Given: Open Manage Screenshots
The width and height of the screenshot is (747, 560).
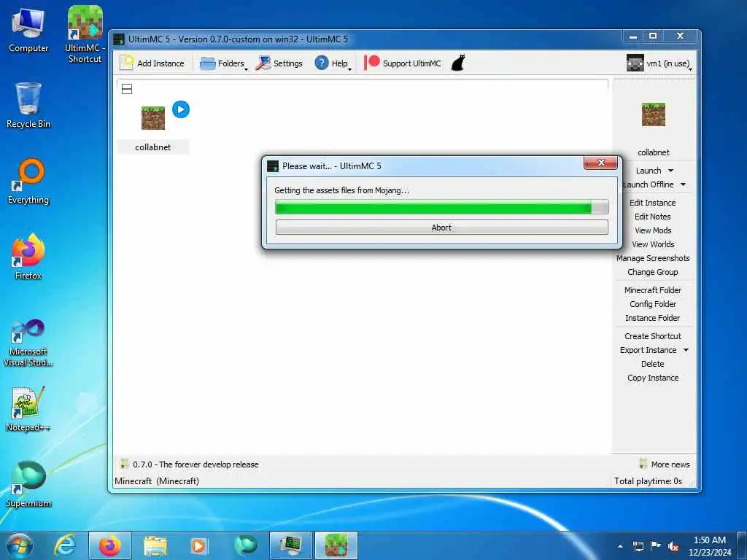Looking at the screenshot, I should pos(653,257).
